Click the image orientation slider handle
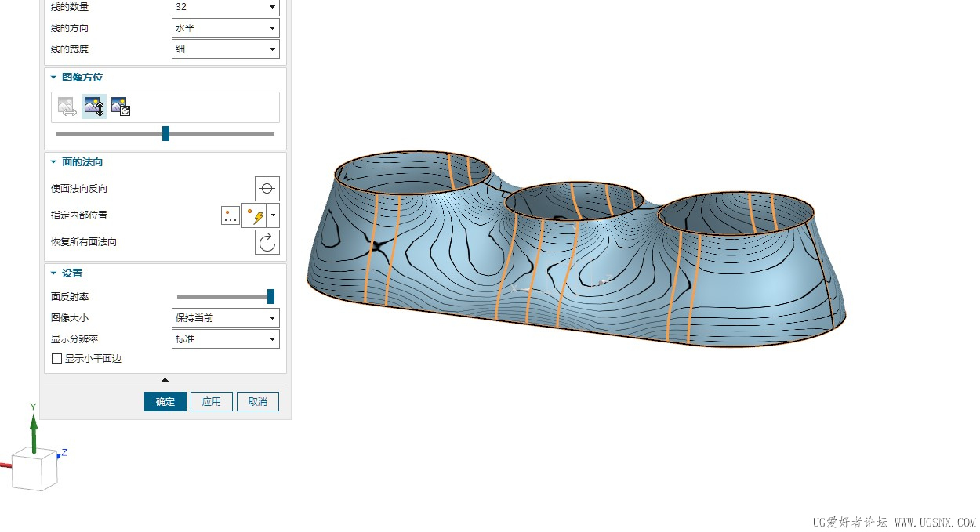The width and height of the screenshot is (980, 532). (165, 134)
